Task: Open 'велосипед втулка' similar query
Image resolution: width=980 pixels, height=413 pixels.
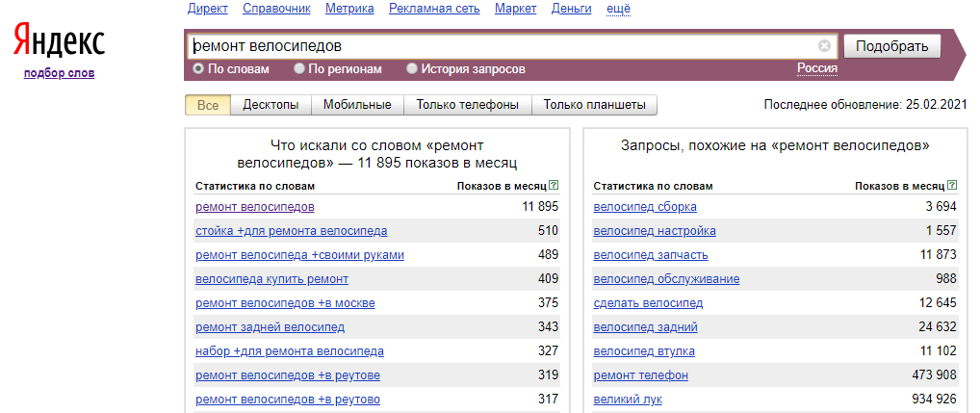Action: click(644, 351)
